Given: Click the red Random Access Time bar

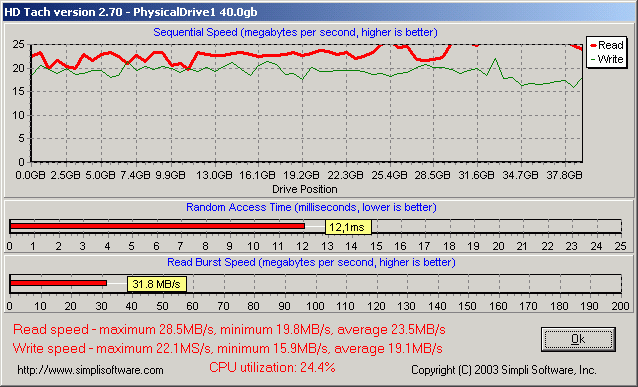Looking at the screenshot, I should point(157,226).
